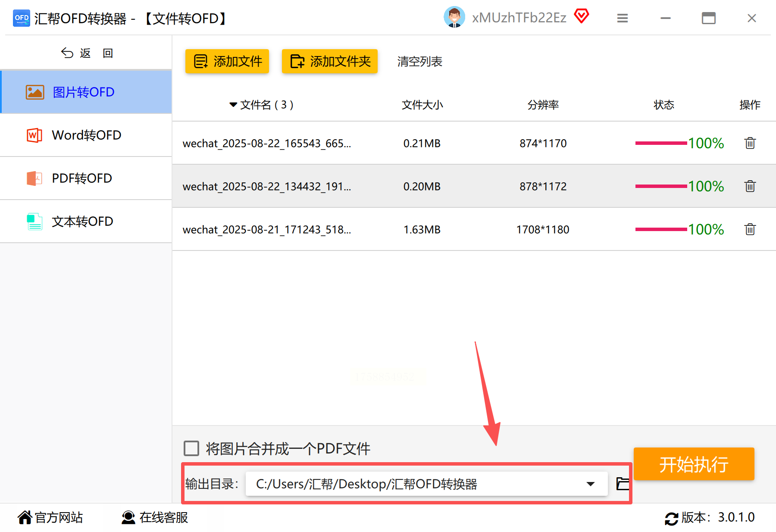Screen dimensions: 776x532
Task: Refresh the version with the update icon
Action: (671, 518)
